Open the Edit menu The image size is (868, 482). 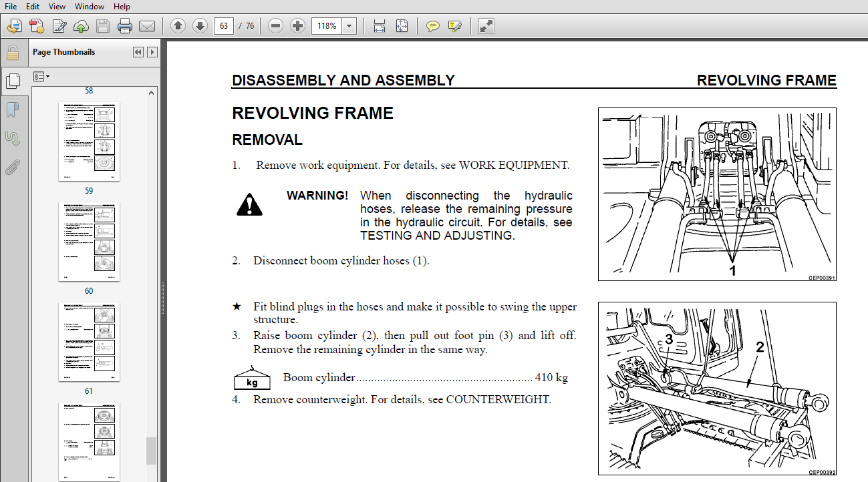coord(33,6)
